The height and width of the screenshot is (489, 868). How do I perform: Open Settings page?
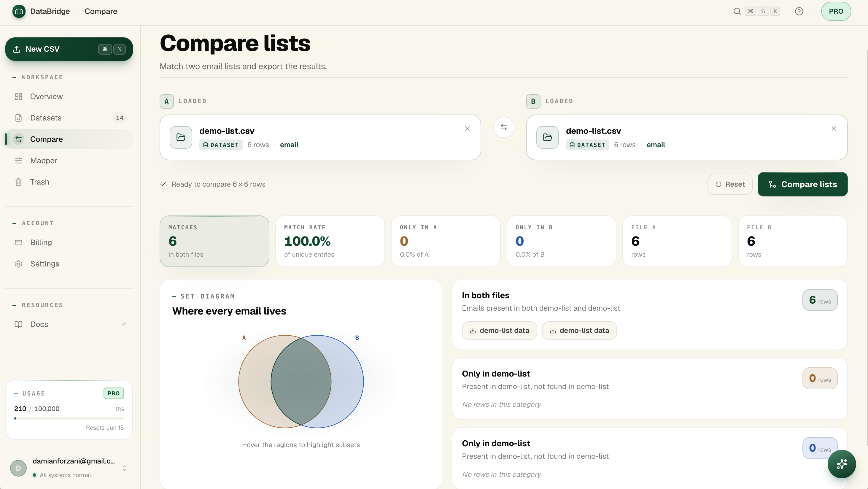(69, 264)
